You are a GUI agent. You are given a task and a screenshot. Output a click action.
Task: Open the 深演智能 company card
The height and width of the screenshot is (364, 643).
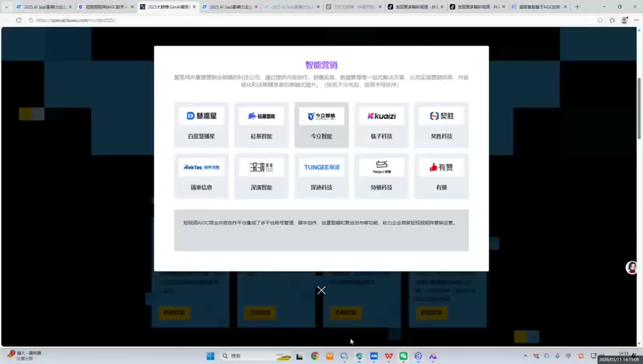[x=261, y=176]
